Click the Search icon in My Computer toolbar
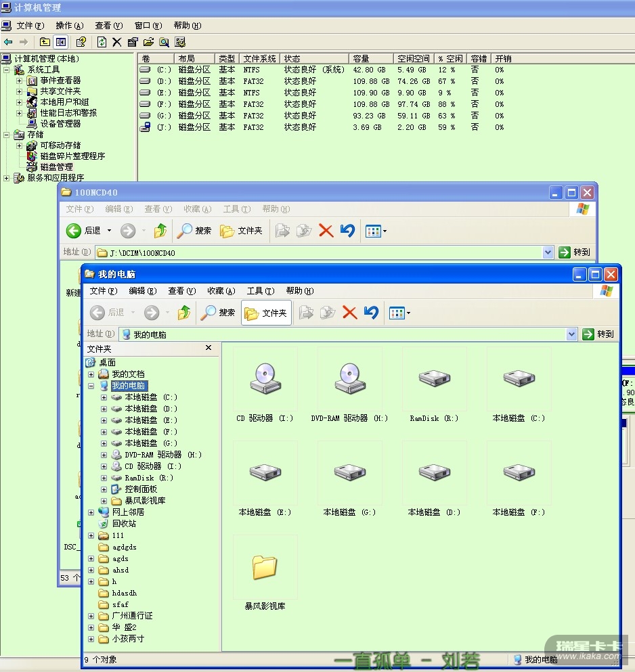Viewport: 635px width, 672px height. pos(217,313)
